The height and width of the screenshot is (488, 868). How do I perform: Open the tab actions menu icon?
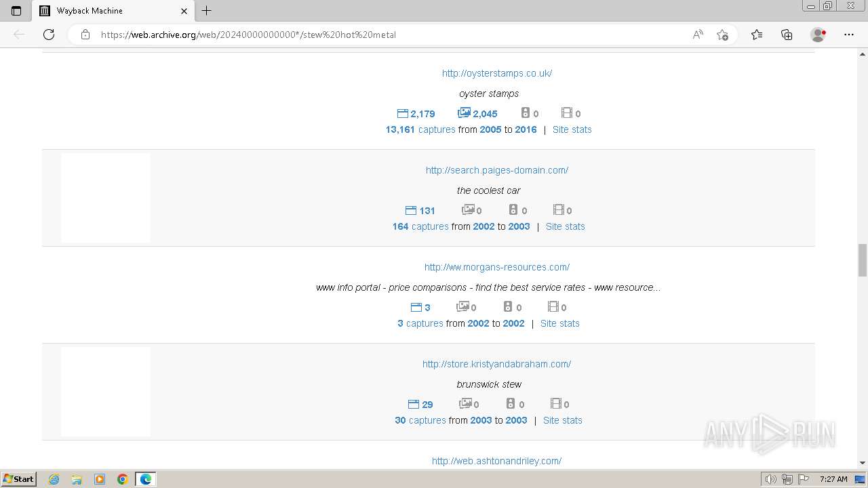click(x=16, y=11)
